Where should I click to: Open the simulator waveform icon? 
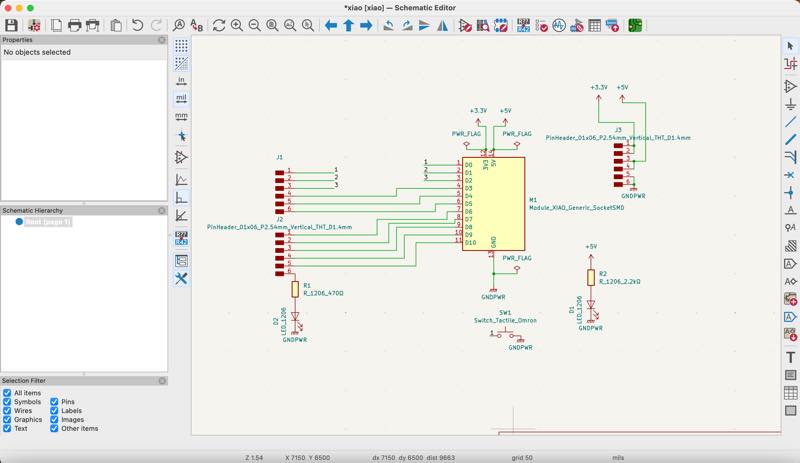[x=559, y=25]
